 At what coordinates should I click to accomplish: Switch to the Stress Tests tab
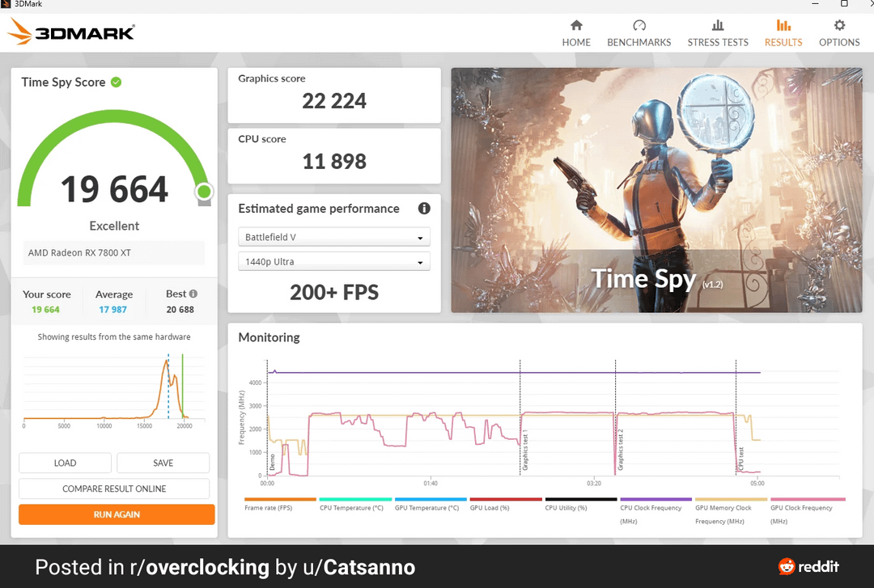pyautogui.click(x=717, y=33)
